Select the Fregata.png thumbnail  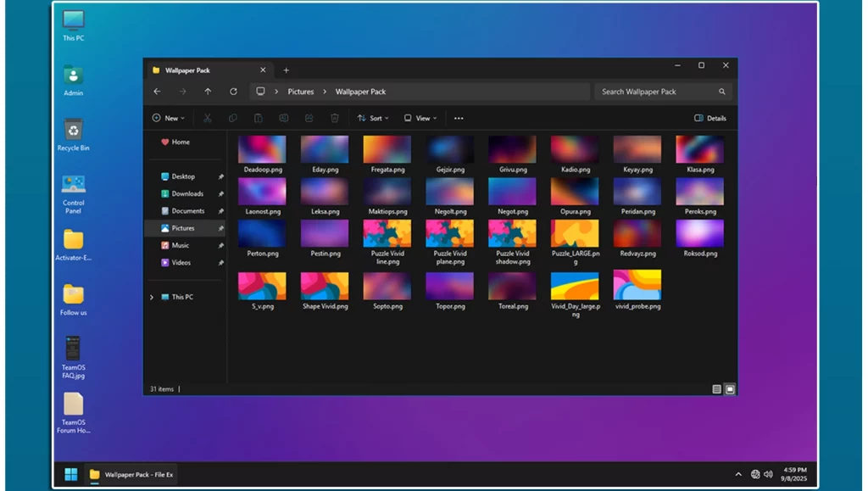pyautogui.click(x=387, y=150)
